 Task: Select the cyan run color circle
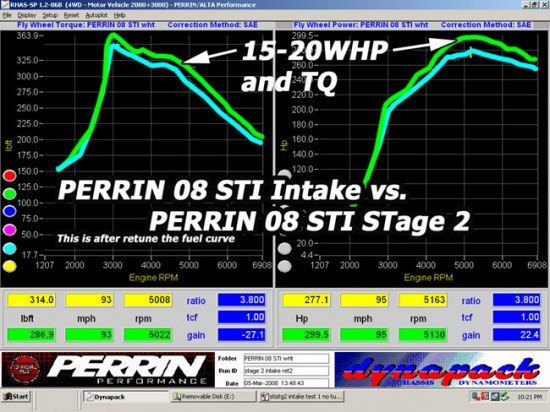9,248
